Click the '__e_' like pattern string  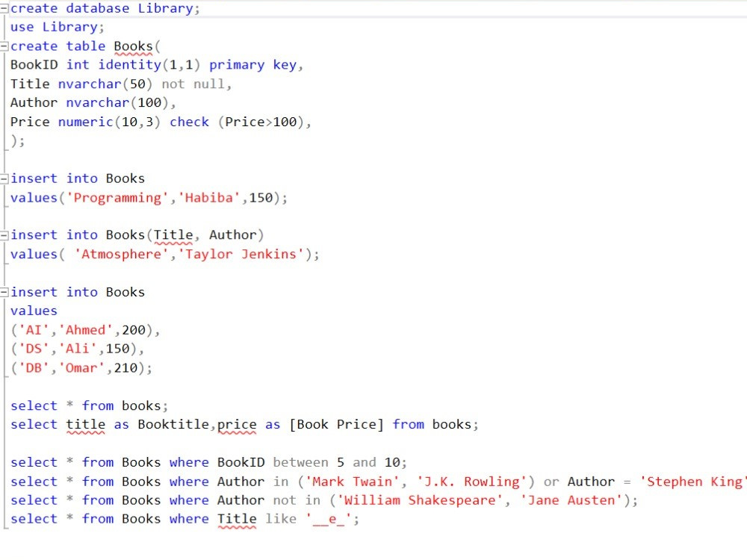[328, 519]
